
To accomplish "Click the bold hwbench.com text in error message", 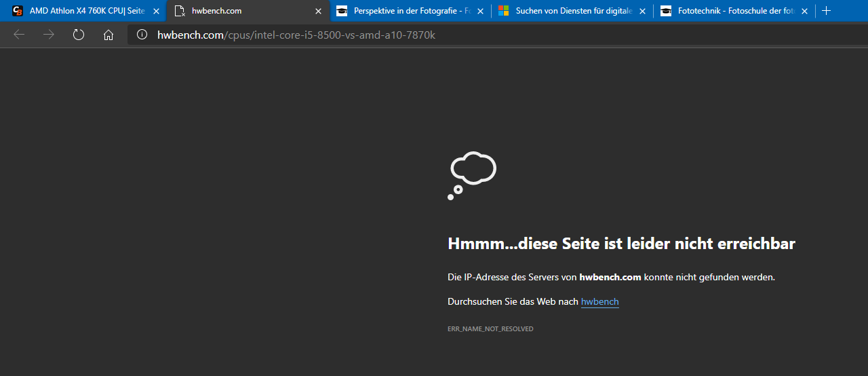I will pos(610,277).
